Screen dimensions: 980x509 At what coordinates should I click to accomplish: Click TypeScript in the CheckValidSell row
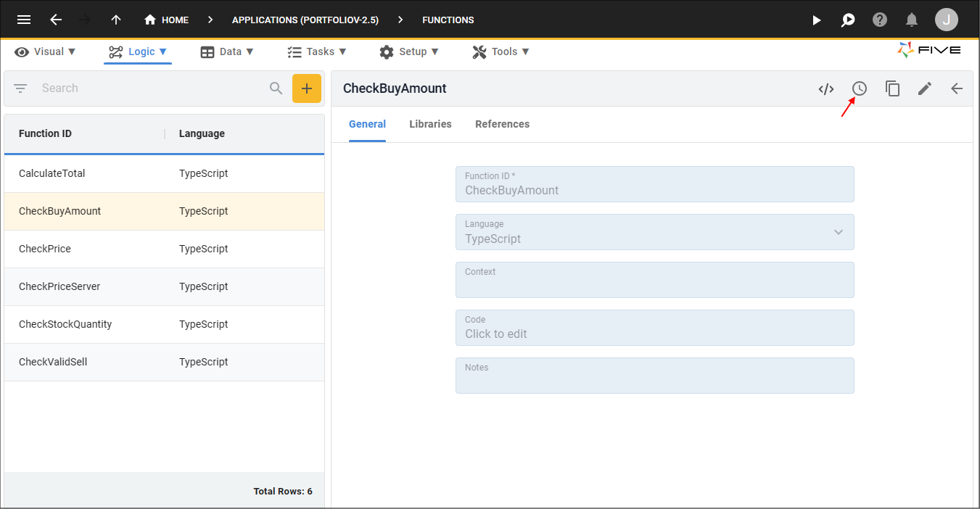coord(203,362)
